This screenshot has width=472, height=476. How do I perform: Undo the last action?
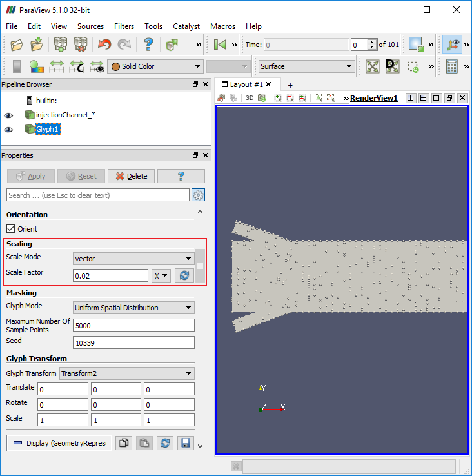(104, 45)
